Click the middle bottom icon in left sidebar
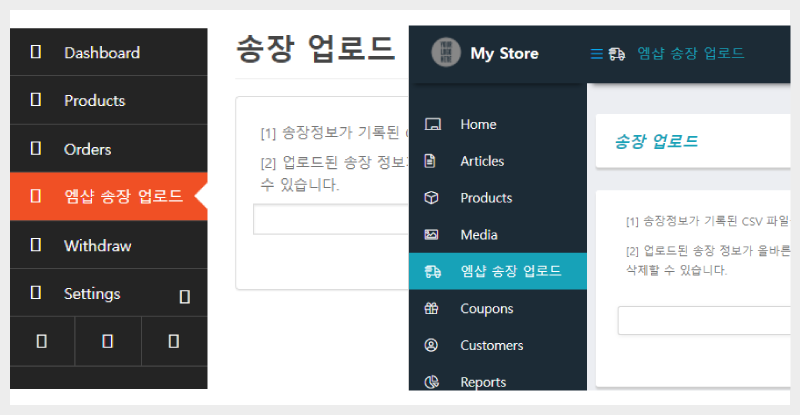The image size is (800, 415). pyautogui.click(x=108, y=341)
